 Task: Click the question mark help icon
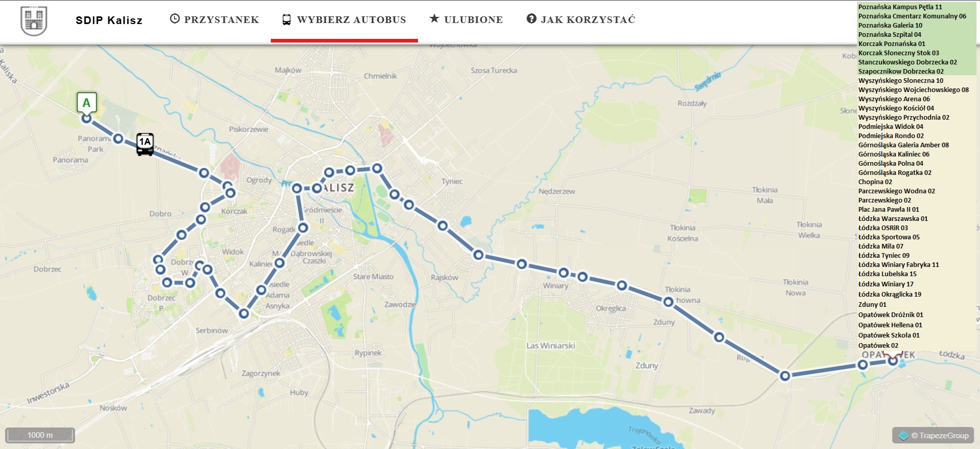click(x=531, y=19)
